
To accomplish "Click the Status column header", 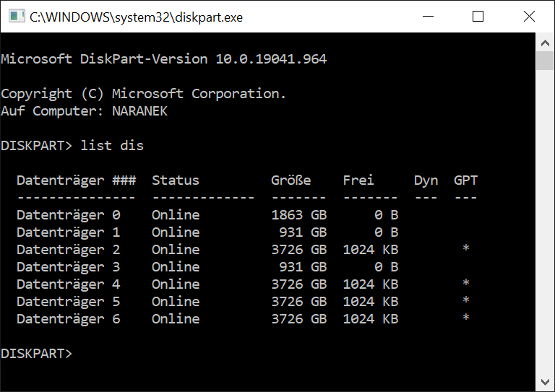I will point(176,180).
